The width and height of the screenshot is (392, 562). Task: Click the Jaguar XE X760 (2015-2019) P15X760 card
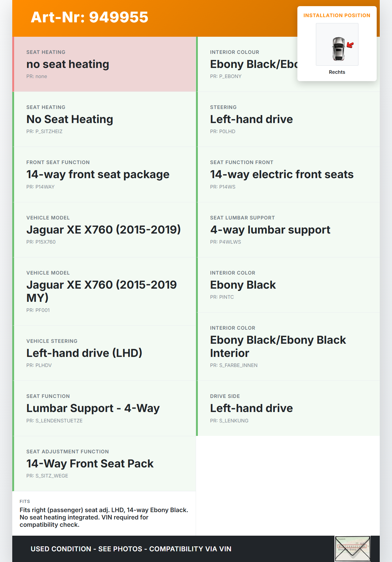[x=104, y=230]
